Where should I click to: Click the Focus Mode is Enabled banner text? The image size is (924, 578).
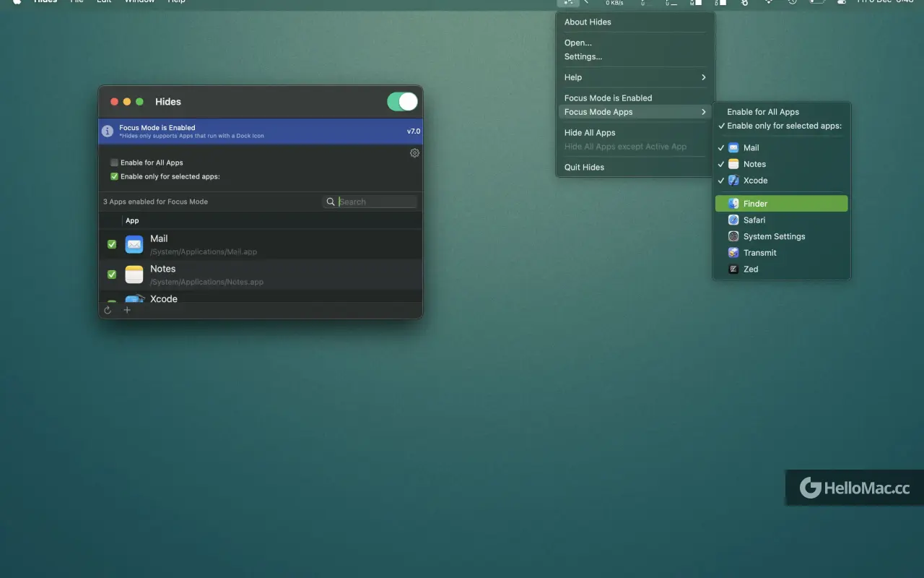point(157,128)
